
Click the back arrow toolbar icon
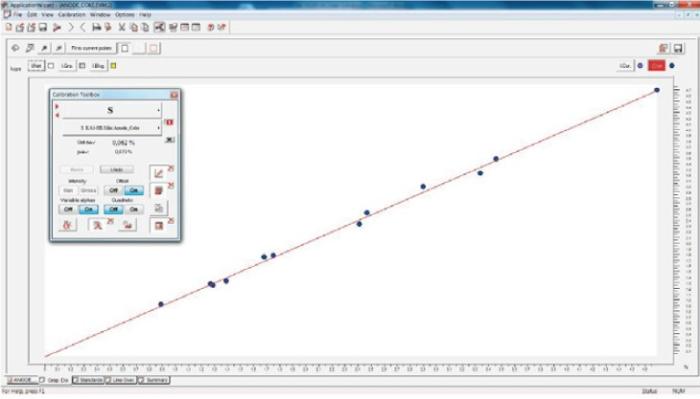(83, 27)
